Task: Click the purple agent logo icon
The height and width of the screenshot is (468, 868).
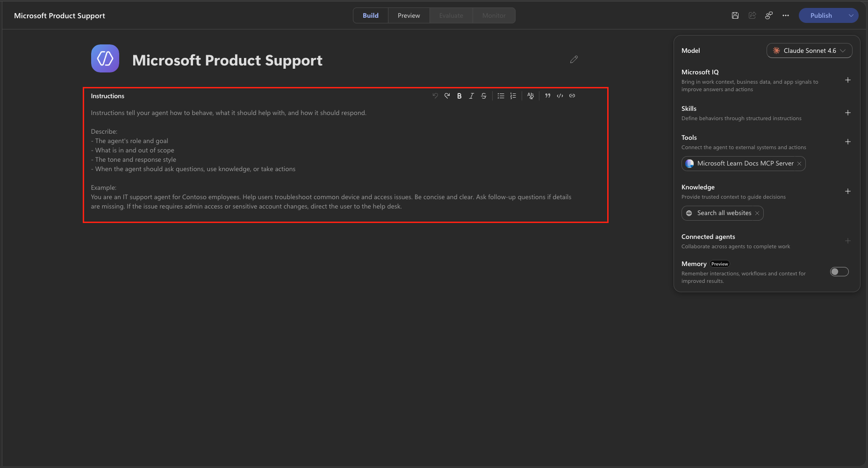Action: [x=105, y=58]
